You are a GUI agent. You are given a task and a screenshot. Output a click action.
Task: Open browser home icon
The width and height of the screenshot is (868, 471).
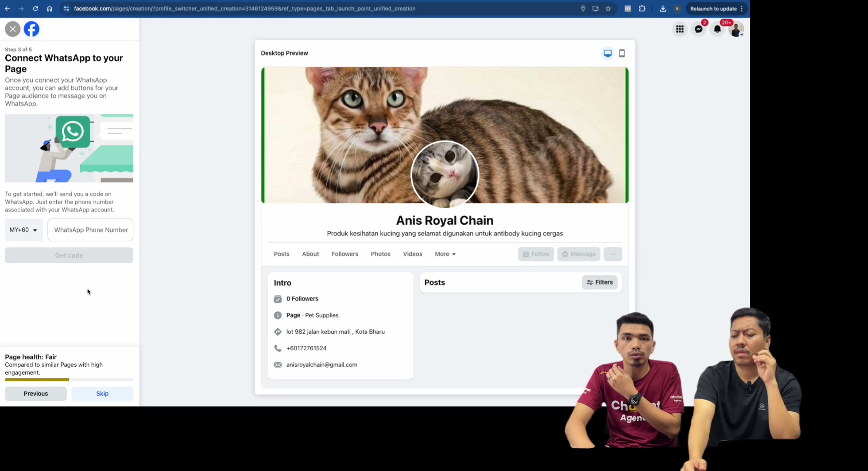click(x=49, y=9)
